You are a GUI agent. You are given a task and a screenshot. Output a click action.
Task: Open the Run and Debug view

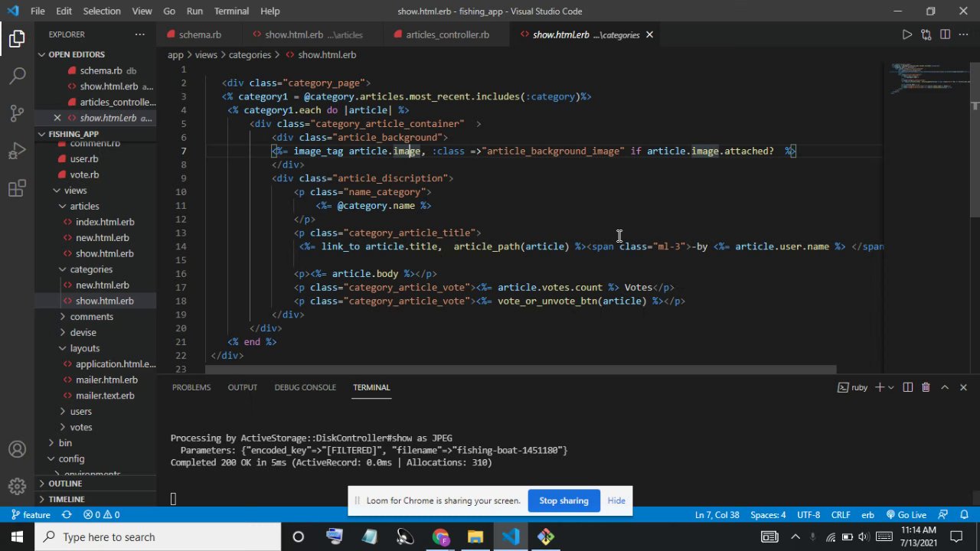(x=17, y=151)
